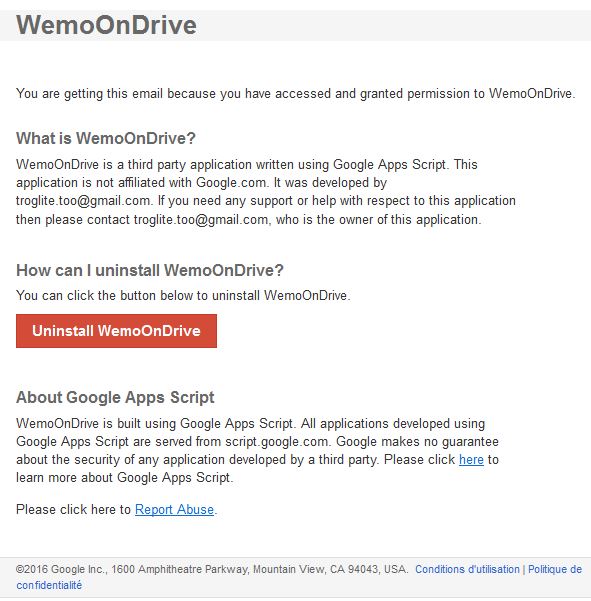
Task: Click the large WemoOnDrive title heading
Action: pyautogui.click(x=106, y=25)
